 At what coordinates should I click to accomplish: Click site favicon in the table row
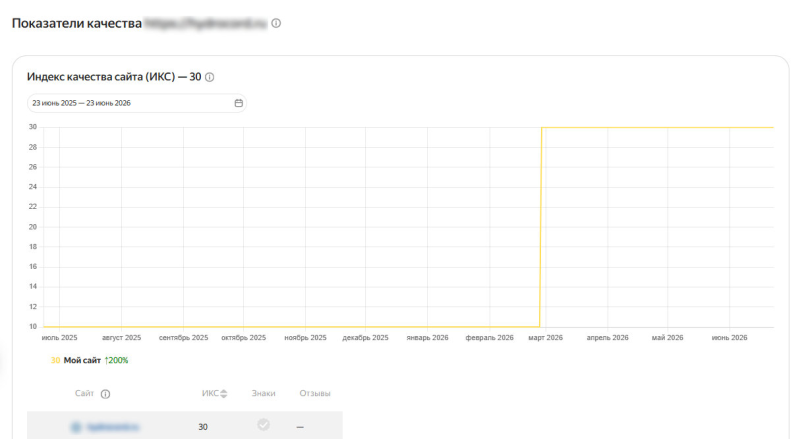[x=76, y=427]
